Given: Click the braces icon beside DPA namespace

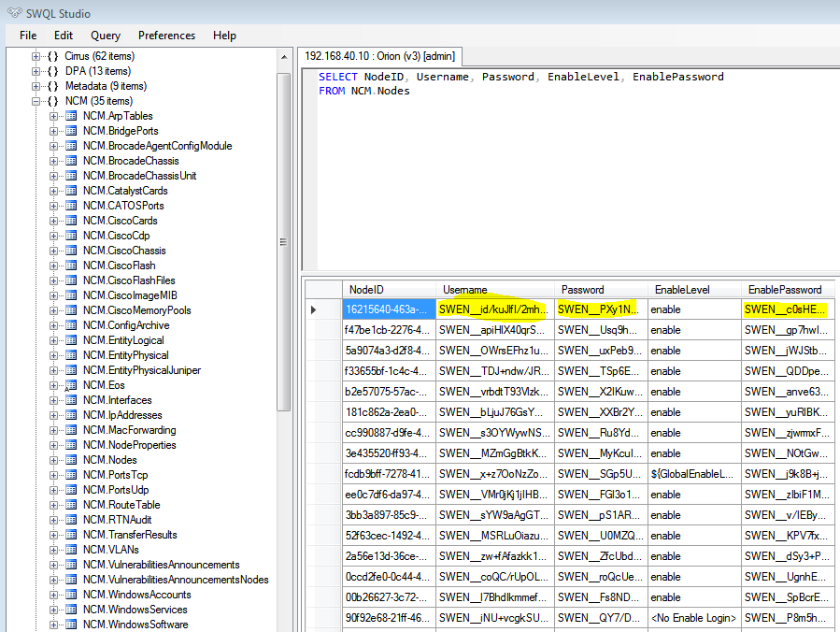Looking at the screenshot, I should coord(53,71).
